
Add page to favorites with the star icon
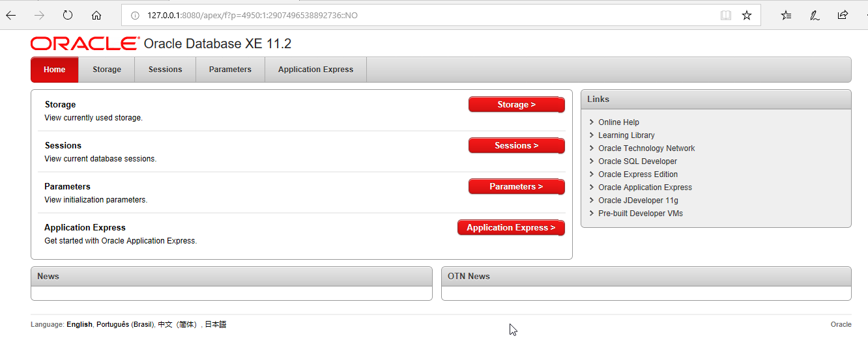click(747, 15)
